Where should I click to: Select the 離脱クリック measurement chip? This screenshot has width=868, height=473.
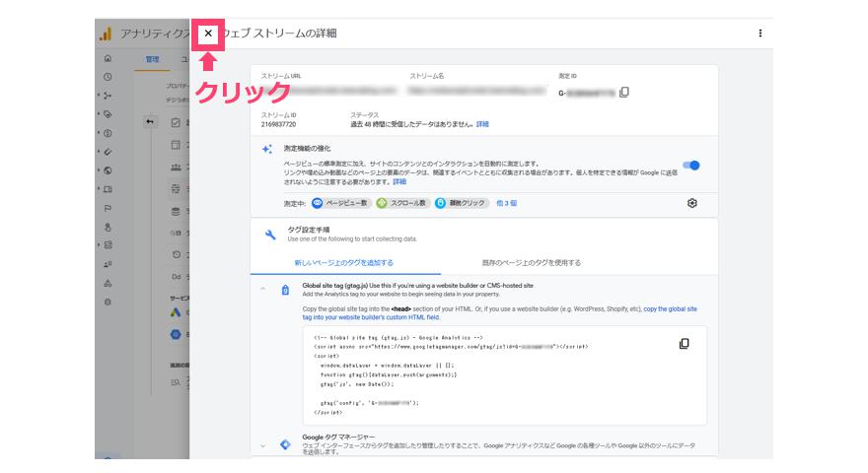(x=462, y=203)
